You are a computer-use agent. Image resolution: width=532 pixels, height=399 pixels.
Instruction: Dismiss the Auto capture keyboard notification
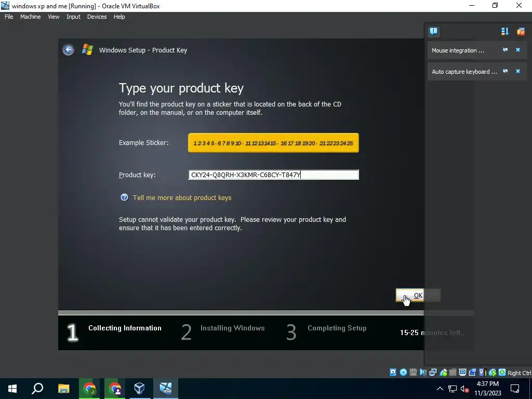pos(518,71)
